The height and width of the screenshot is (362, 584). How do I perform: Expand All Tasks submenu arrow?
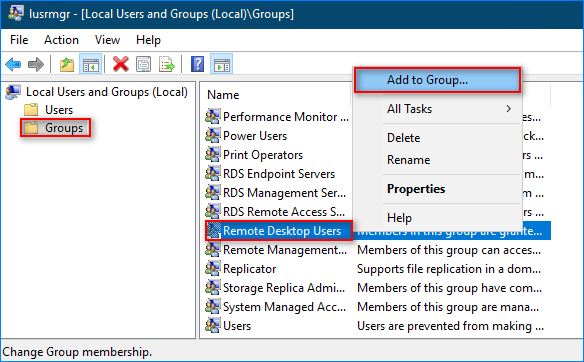pyautogui.click(x=508, y=109)
